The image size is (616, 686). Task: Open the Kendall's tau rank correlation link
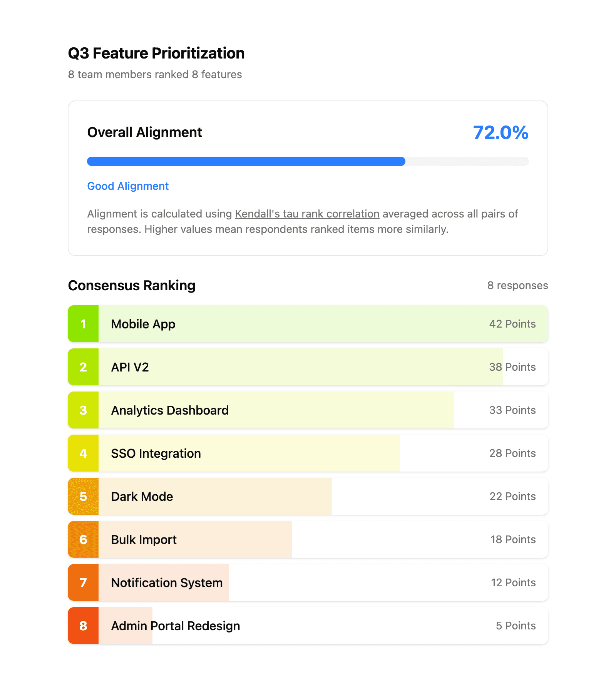307,214
